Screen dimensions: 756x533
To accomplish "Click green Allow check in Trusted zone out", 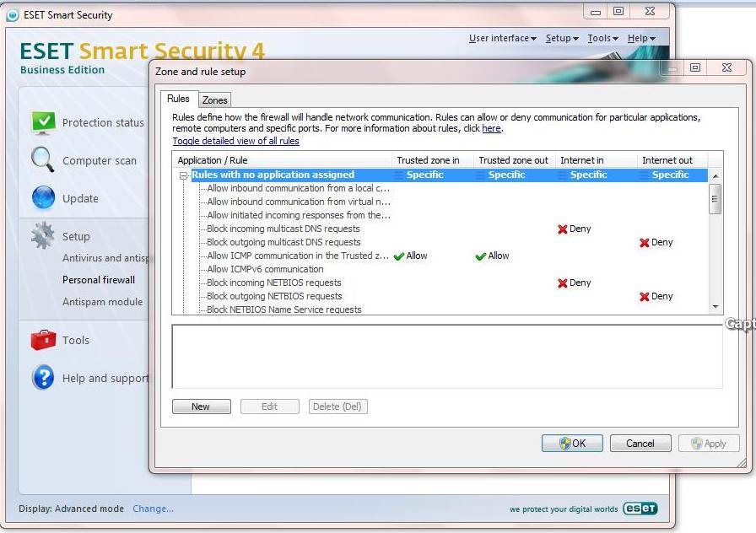I will tap(481, 256).
